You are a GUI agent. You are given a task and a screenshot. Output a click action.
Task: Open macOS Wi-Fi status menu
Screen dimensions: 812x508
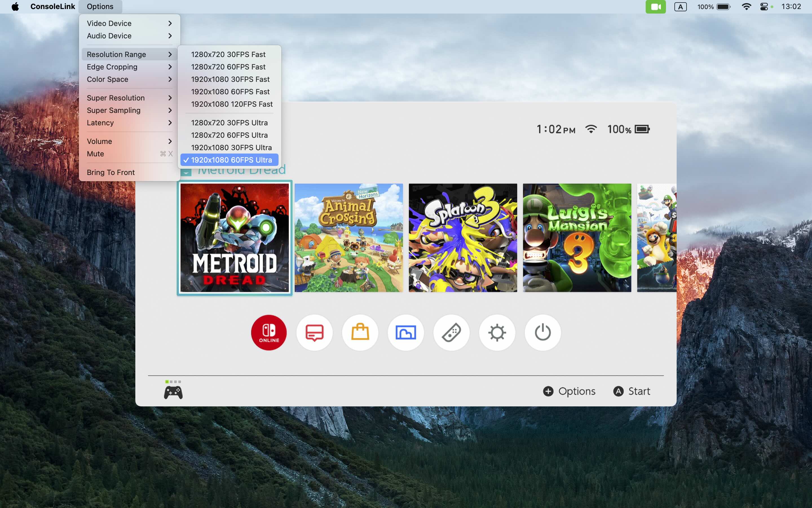coord(746,6)
